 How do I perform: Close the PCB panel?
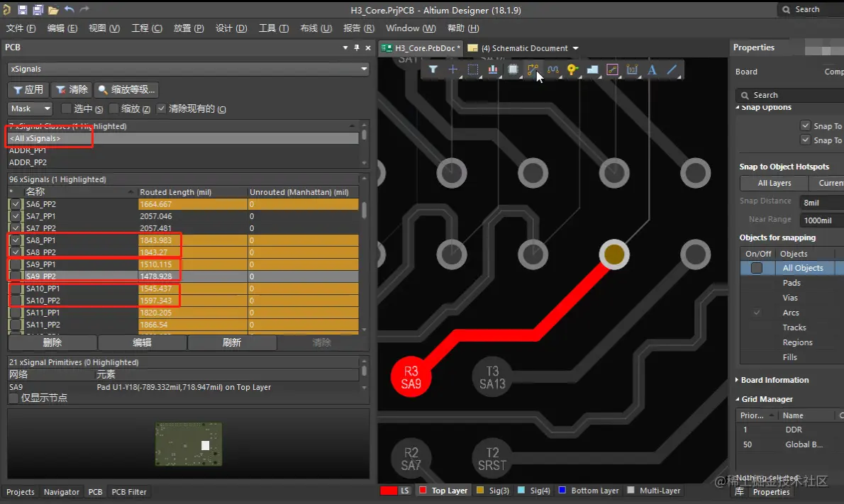coord(368,48)
